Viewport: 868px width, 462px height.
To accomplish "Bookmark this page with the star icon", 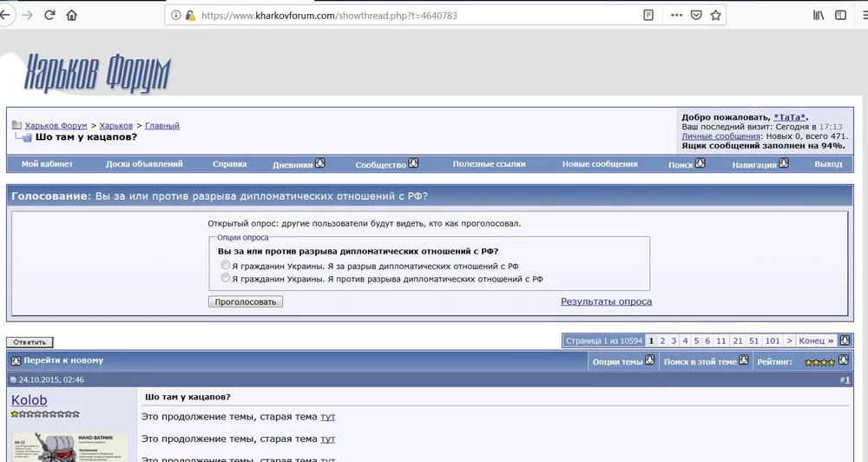I will [715, 15].
